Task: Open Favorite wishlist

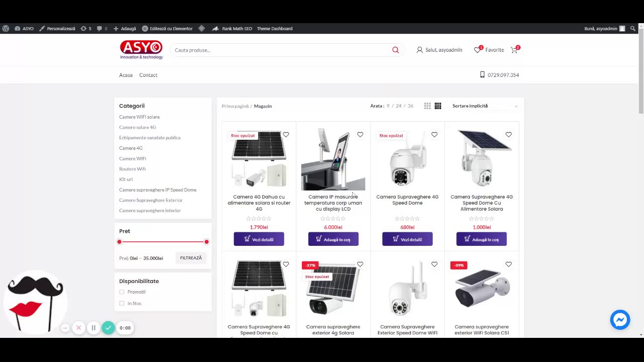Action: tap(489, 50)
